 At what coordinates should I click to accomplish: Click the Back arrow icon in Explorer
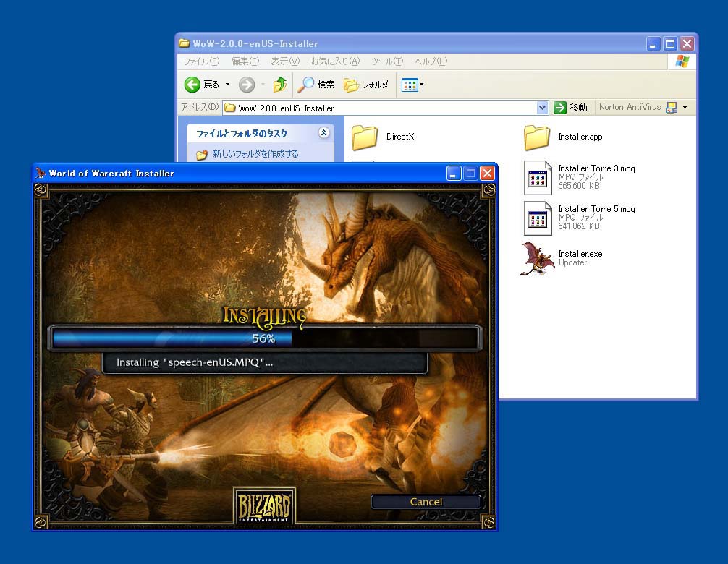192,85
